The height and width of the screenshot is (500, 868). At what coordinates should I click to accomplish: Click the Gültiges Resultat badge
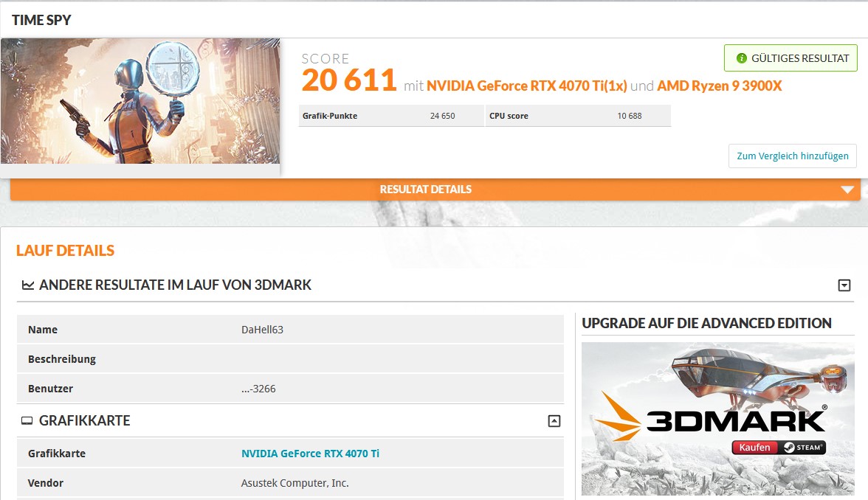790,58
